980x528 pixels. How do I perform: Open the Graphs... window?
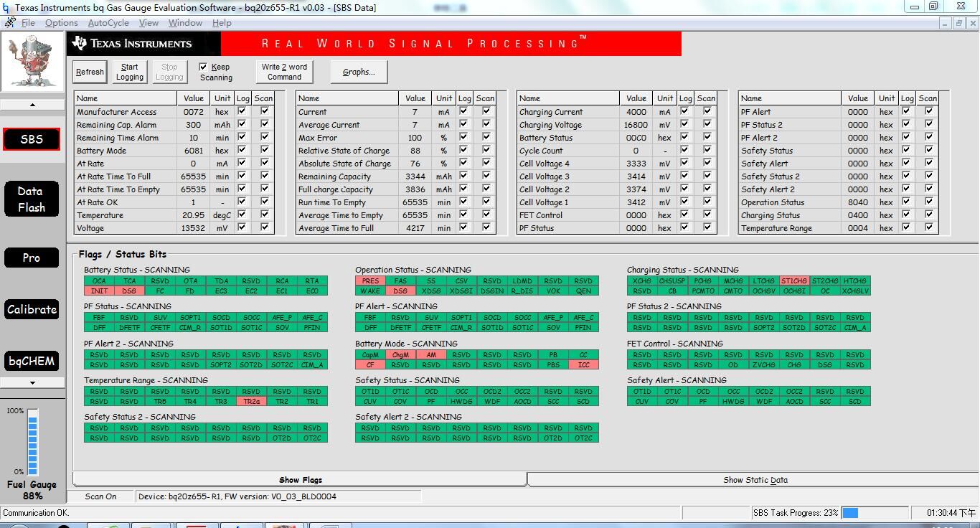(359, 72)
